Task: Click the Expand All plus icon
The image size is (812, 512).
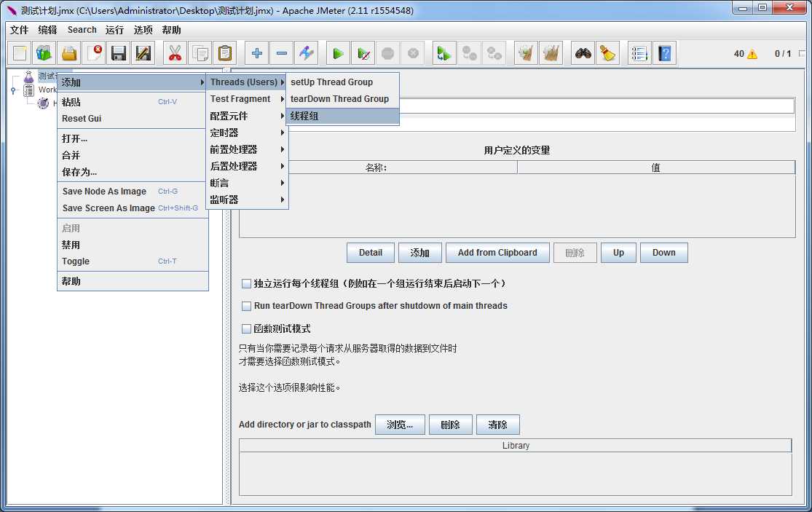Action: click(257, 53)
